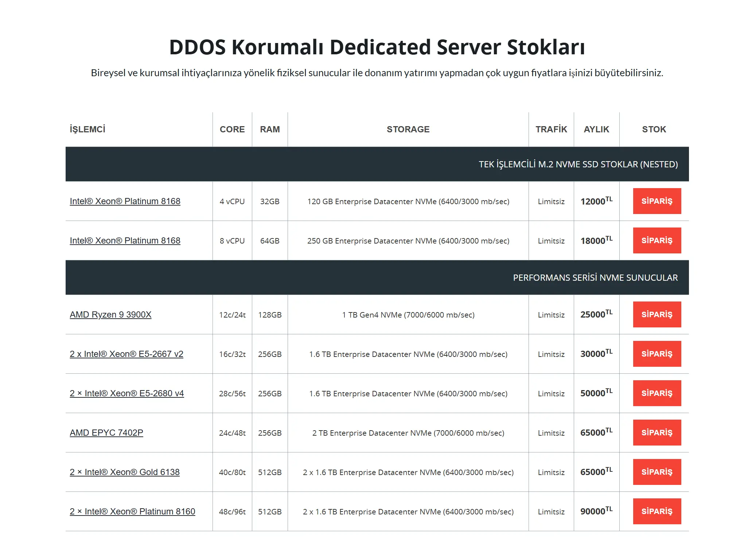Open the AMD Ryzen 9 3900X link
744x560 pixels.
[x=110, y=315]
